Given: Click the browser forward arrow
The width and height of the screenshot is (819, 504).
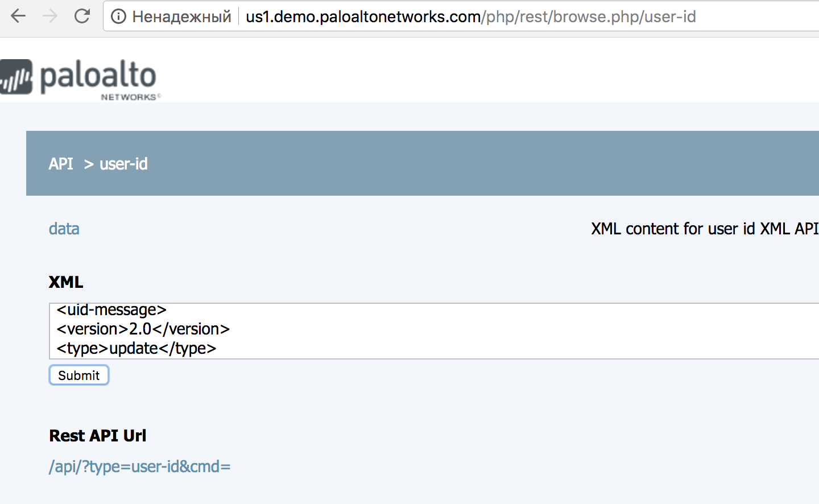Looking at the screenshot, I should click(50, 16).
